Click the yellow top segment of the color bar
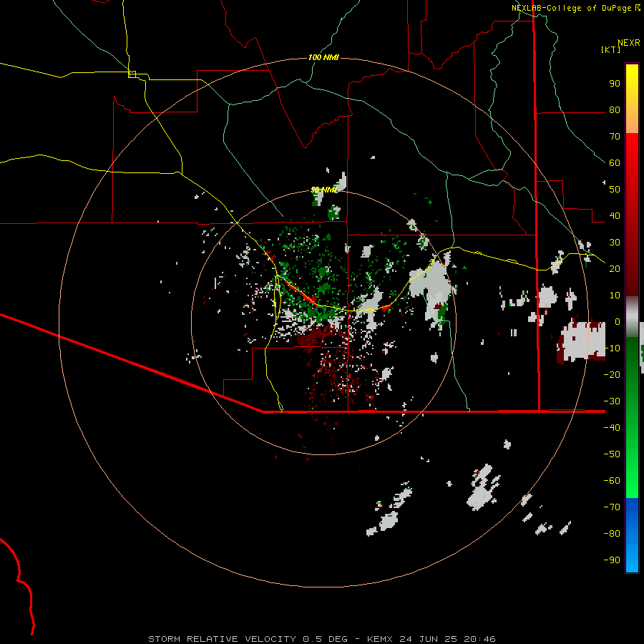Image resolution: width=644 pixels, height=644 pixels. pyautogui.click(x=632, y=99)
